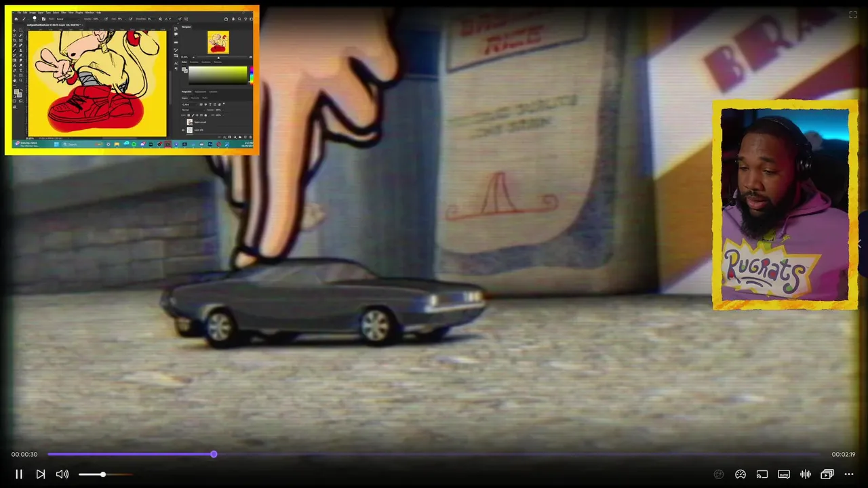Open audio track waveform icon
This screenshot has height=488, width=868.
(806, 474)
